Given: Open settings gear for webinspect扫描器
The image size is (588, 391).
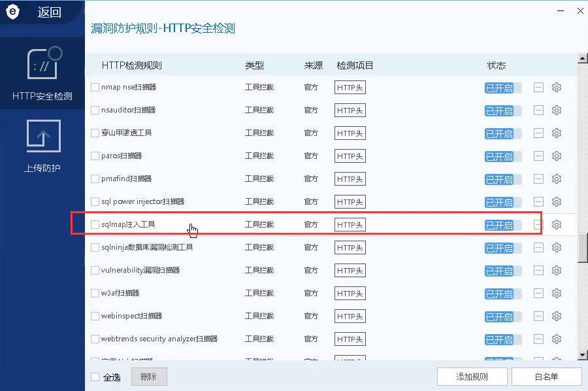Looking at the screenshot, I should (x=557, y=316).
